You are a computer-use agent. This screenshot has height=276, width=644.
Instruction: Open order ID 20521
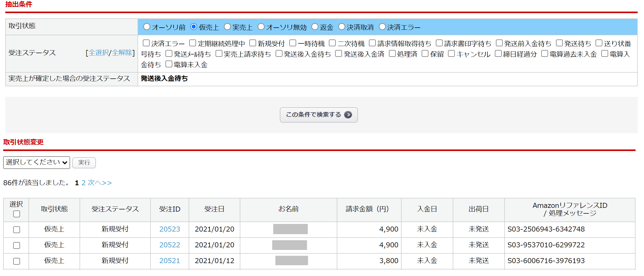[x=169, y=261]
